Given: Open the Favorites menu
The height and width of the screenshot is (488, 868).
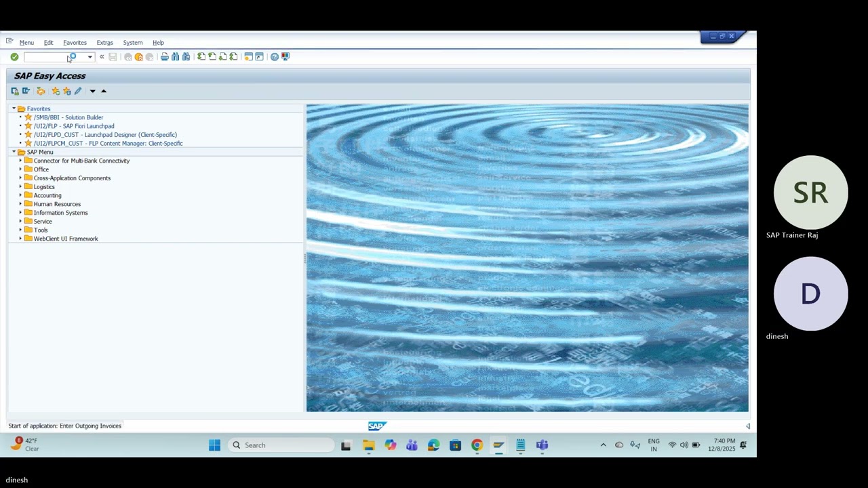Looking at the screenshot, I should click(x=75, y=43).
